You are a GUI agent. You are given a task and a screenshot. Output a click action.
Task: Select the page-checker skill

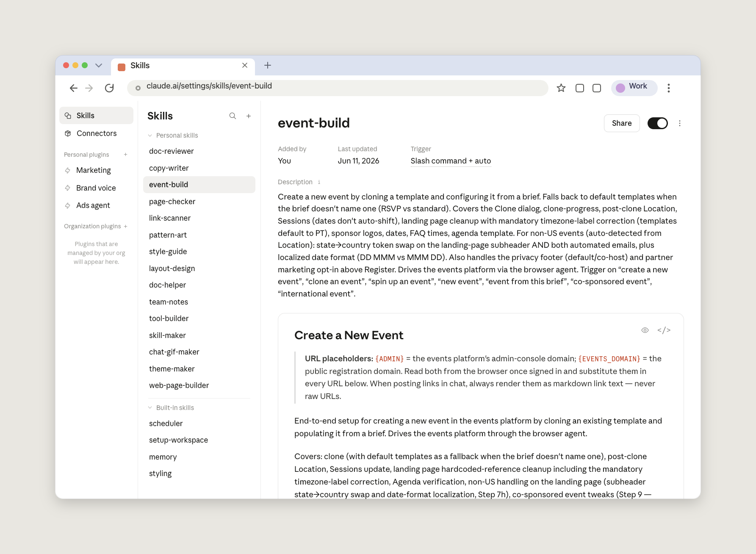point(199,202)
